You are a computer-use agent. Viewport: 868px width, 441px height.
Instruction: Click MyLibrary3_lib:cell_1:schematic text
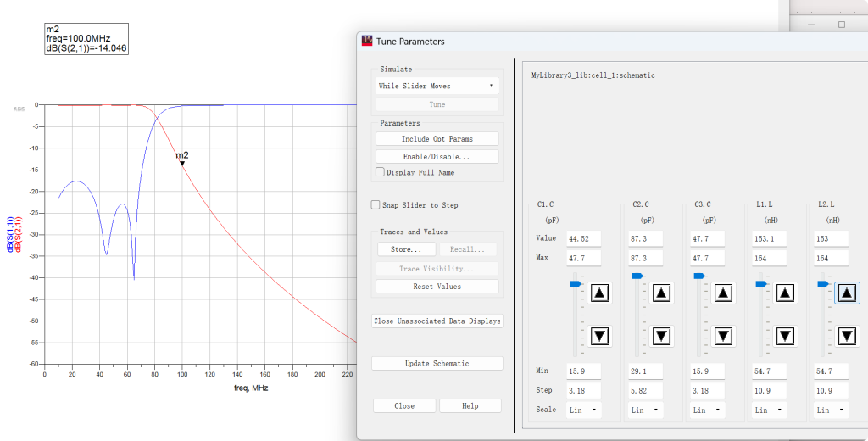(x=593, y=75)
